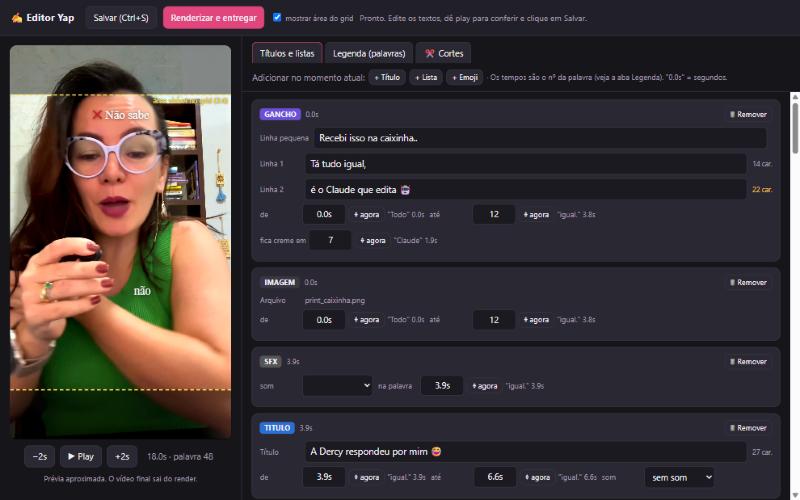Image resolution: width=800 pixels, height=500 pixels.
Task: Add a new Lista at current moment
Action: pyautogui.click(x=426, y=78)
